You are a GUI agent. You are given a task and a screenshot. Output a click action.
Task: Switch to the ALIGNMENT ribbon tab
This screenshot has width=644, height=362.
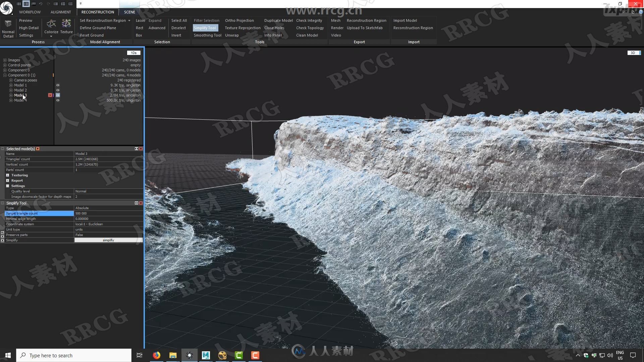pyautogui.click(x=61, y=12)
